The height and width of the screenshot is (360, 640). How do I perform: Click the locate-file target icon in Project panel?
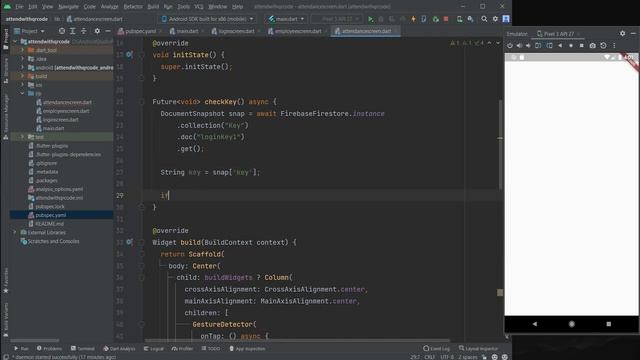62,31
